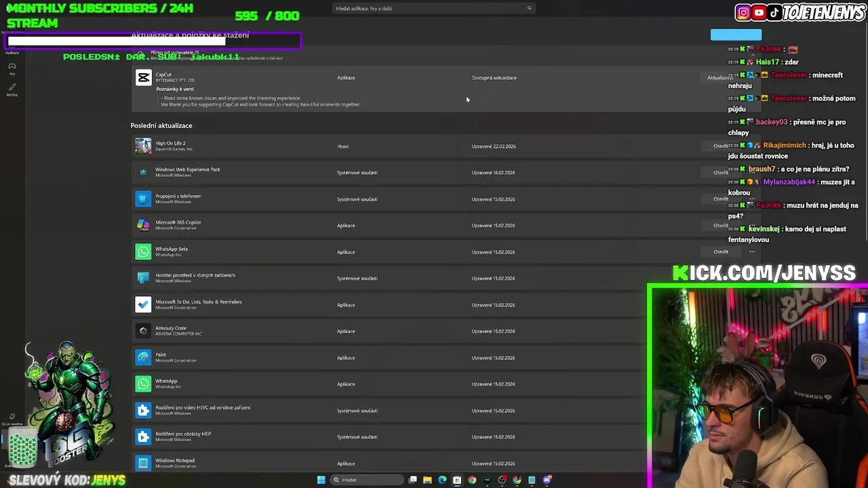Select the HEVC video extension icon
The width and height of the screenshot is (868, 488).
click(x=143, y=410)
